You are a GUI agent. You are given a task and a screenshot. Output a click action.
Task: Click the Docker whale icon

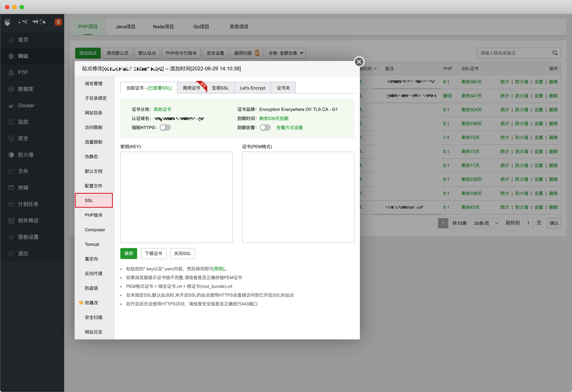11,106
